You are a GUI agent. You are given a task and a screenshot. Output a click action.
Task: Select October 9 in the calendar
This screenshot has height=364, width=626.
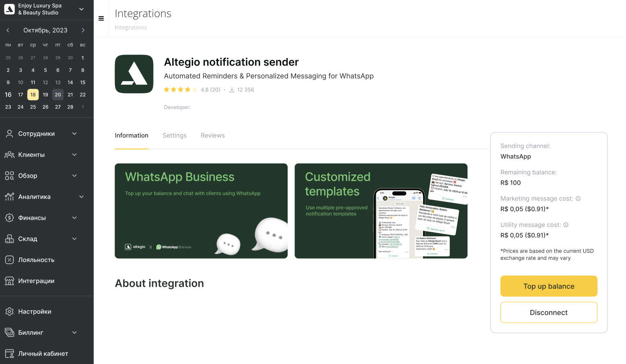tap(8, 82)
